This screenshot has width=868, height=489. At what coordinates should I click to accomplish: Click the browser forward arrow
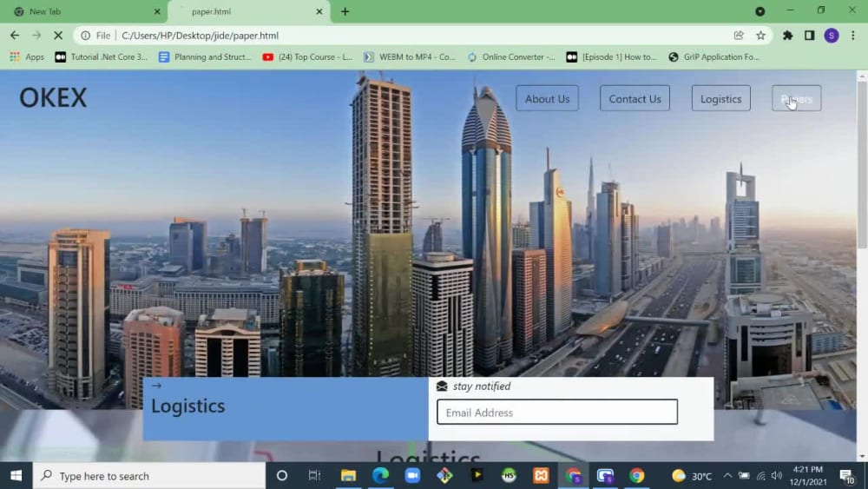36,36
